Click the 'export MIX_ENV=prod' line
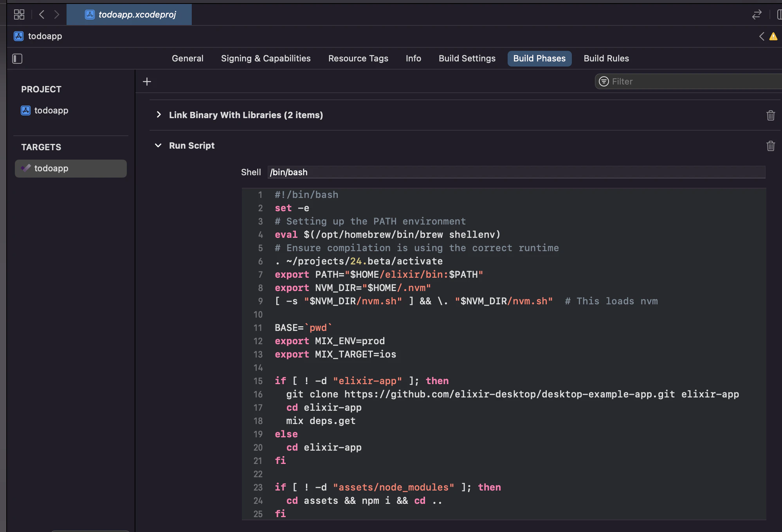The image size is (782, 532). [x=330, y=341]
